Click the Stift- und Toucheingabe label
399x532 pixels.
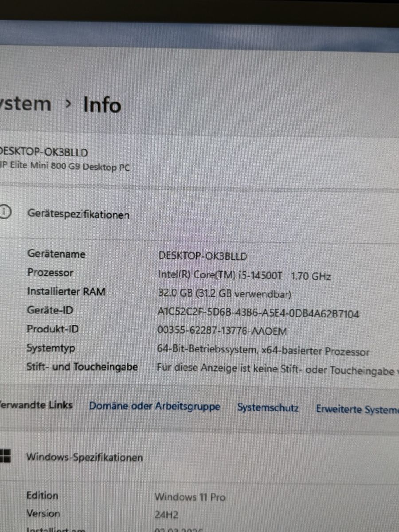(82, 367)
